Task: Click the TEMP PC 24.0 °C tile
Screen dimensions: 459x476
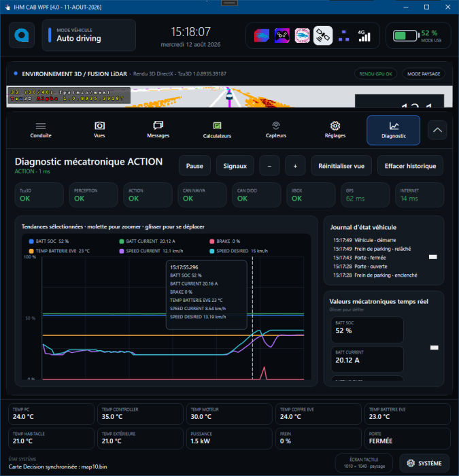Action: click(x=51, y=413)
